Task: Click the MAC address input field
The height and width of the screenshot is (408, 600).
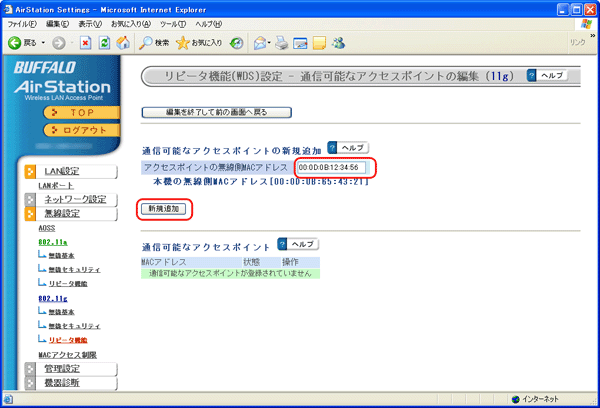Action: click(334, 167)
